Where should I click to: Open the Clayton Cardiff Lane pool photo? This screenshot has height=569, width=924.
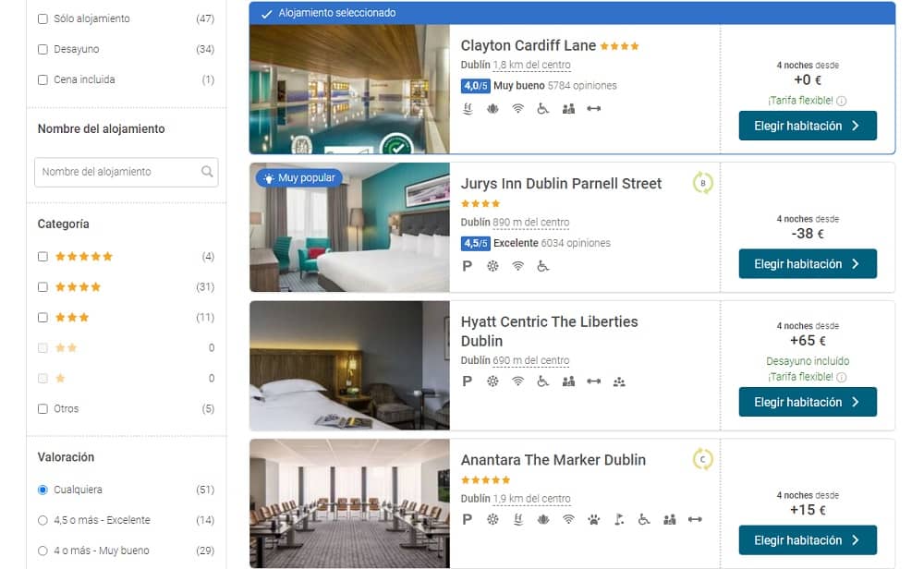(x=349, y=89)
